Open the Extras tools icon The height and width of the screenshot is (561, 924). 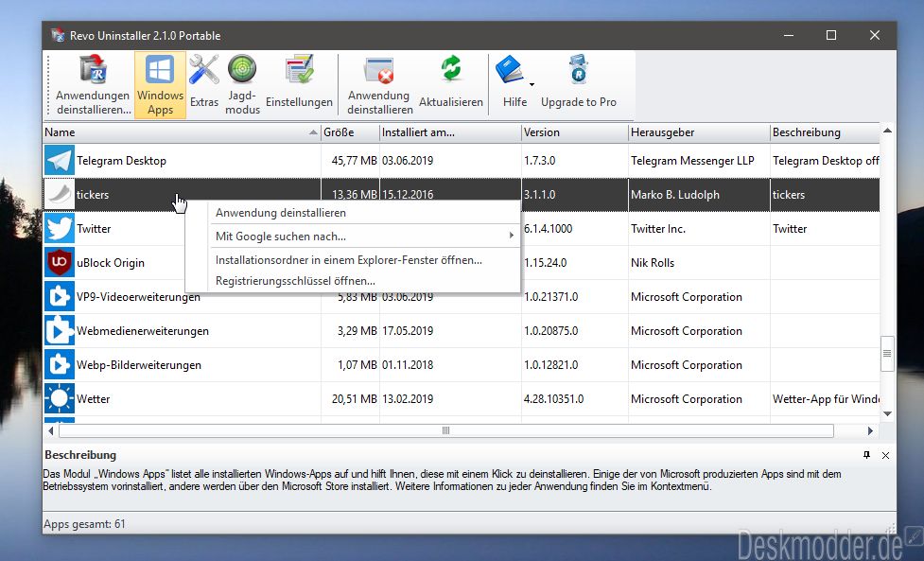tap(204, 71)
